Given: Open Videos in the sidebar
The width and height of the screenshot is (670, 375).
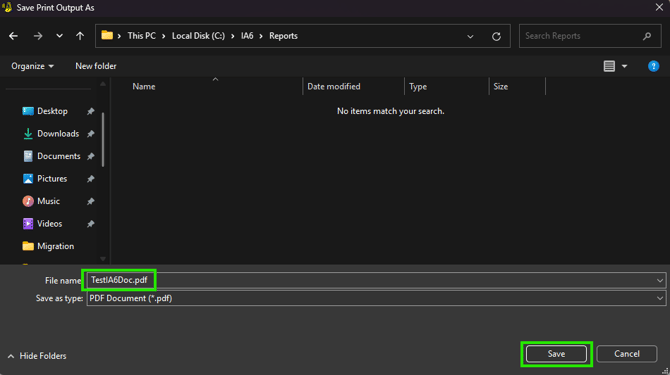Looking at the screenshot, I should pyautogui.click(x=42, y=224).
